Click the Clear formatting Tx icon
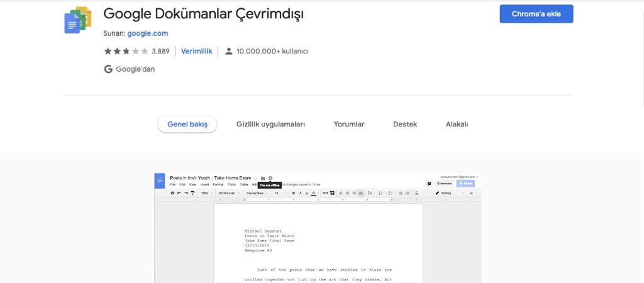This screenshot has height=283, width=644. (416, 193)
